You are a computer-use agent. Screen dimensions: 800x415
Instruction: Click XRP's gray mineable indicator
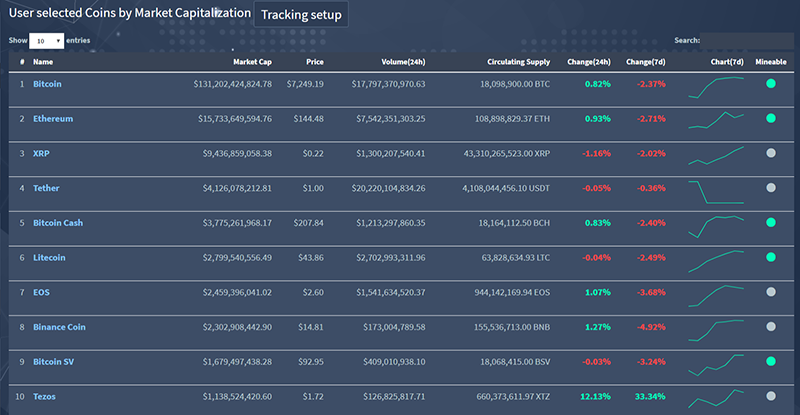pos(771,153)
